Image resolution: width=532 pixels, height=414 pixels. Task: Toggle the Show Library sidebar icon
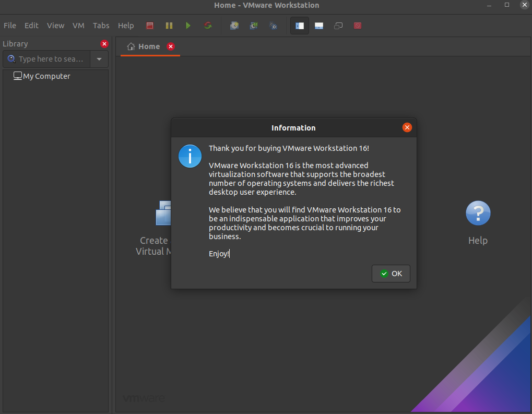pyautogui.click(x=300, y=26)
